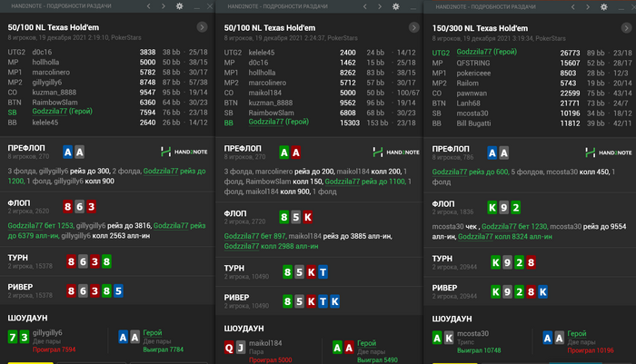The image size is (636, 364).
Task: Click Godzzila77 рейз до 1100 in middle preflop
Action: tap(364, 182)
